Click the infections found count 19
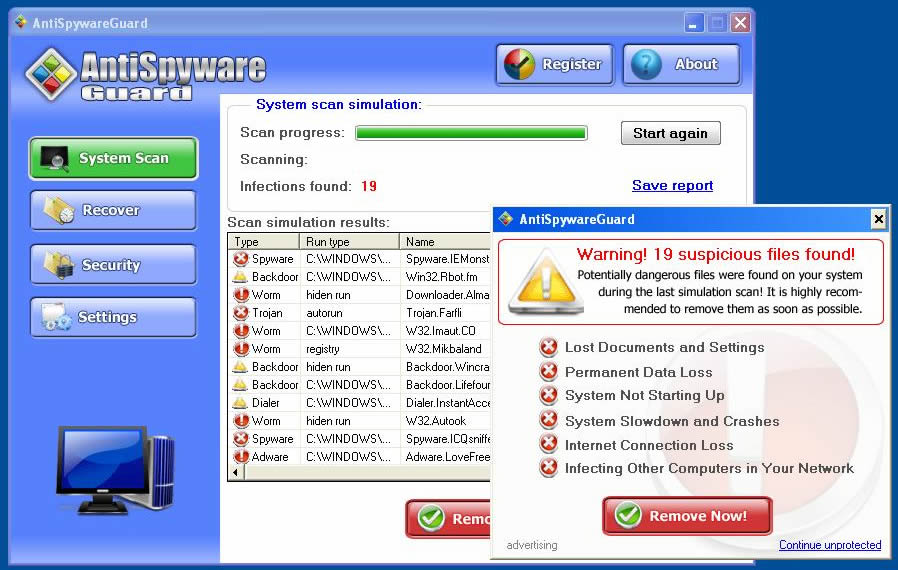This screenshot has height=570, width=898. tap(369, 186)
